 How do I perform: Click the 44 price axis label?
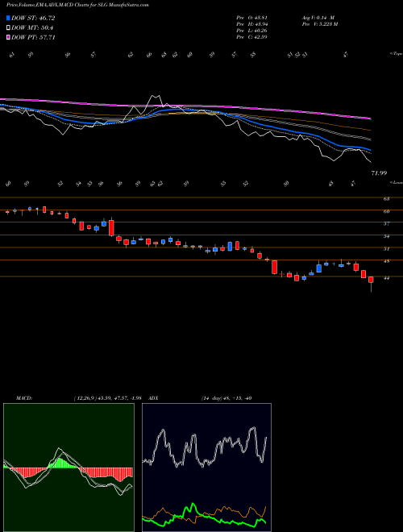tap(386, 278)
